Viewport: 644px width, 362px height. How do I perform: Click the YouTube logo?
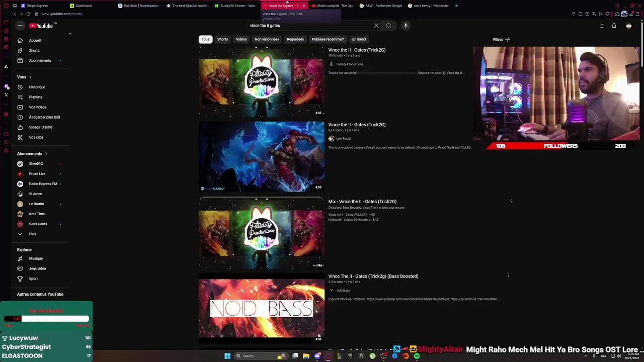pos(41,26)
